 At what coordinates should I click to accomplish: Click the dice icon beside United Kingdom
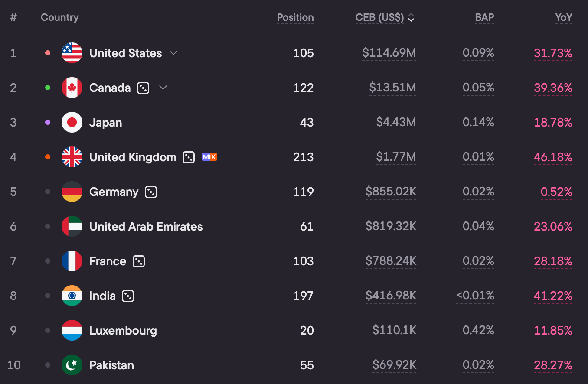[x=189, y=157]
